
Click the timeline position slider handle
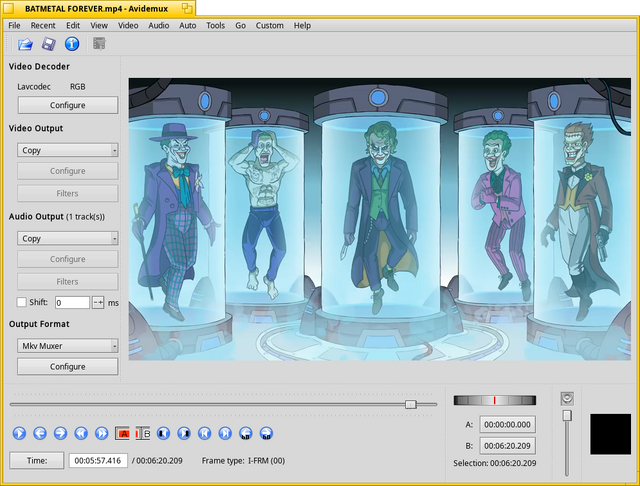tap(411, 404)
